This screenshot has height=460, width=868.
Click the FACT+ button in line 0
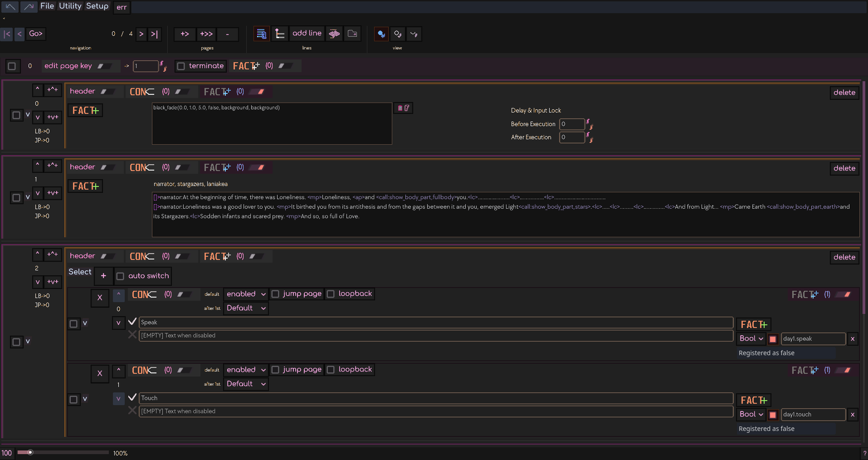(x=85, y=110)
